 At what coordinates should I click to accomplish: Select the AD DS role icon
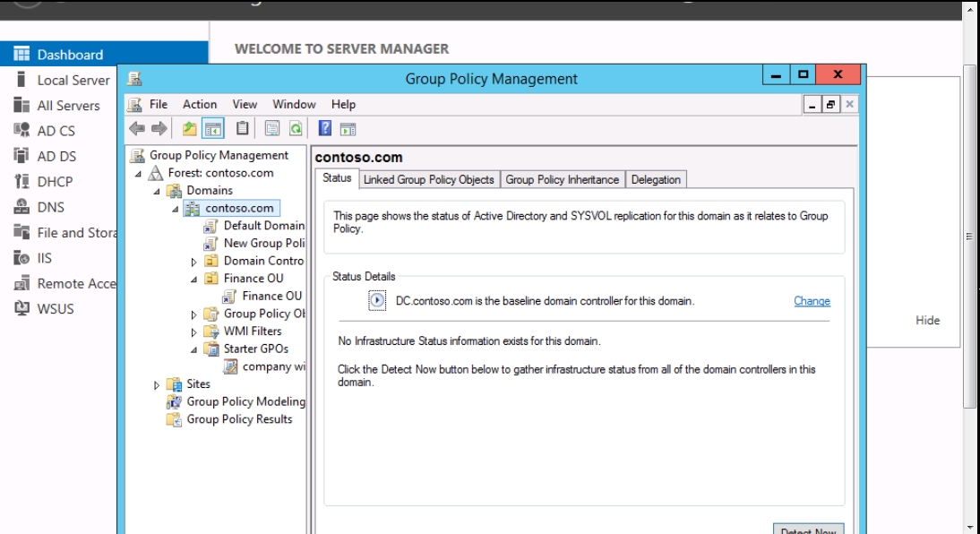pos(21,156)
